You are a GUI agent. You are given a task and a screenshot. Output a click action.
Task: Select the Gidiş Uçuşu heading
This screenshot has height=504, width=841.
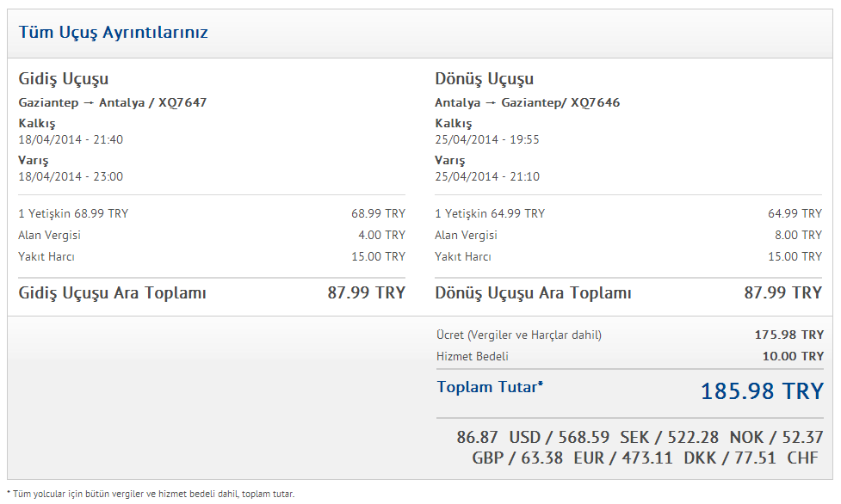64,79
